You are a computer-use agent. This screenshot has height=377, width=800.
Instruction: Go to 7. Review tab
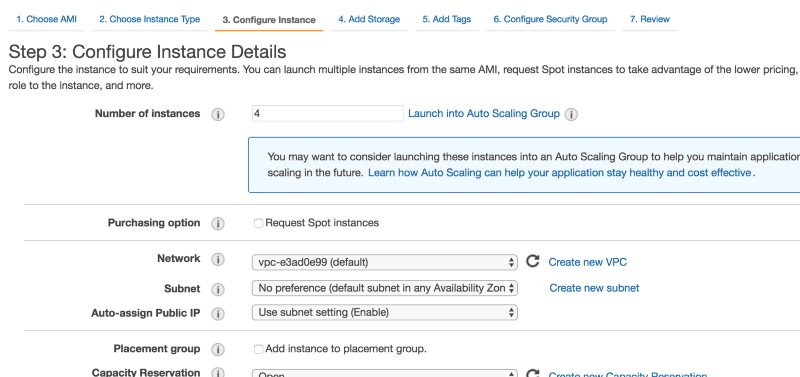pyautogui.click(x=649, y=19)
